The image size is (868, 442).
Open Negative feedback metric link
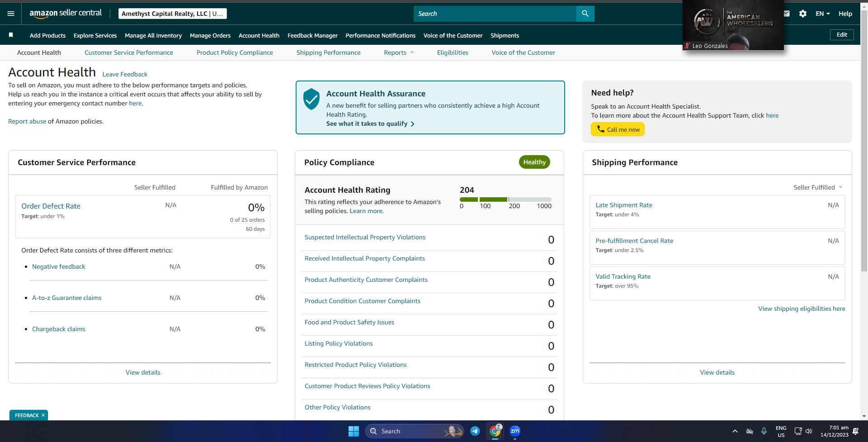(x=59, y=266)
